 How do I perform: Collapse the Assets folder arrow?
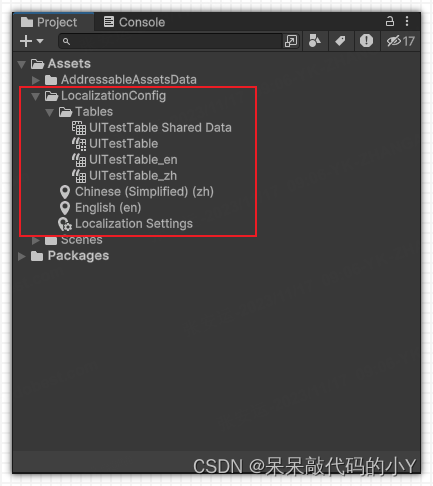tap(22, 64)
